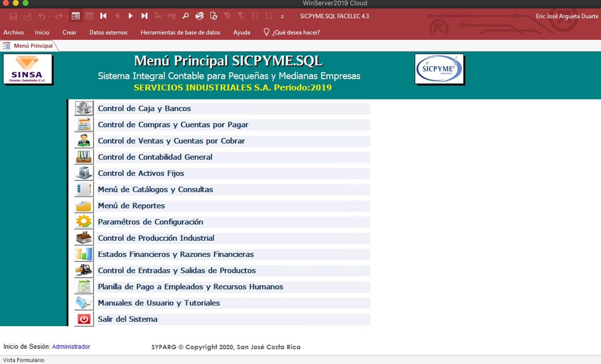Click the user name Eric José Argueta Duarte

coord(567,16)
